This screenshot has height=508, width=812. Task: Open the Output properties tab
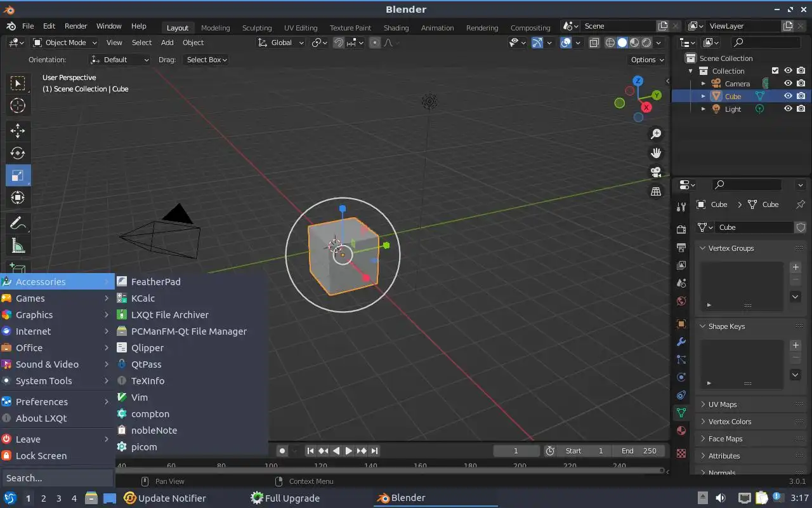681,247
